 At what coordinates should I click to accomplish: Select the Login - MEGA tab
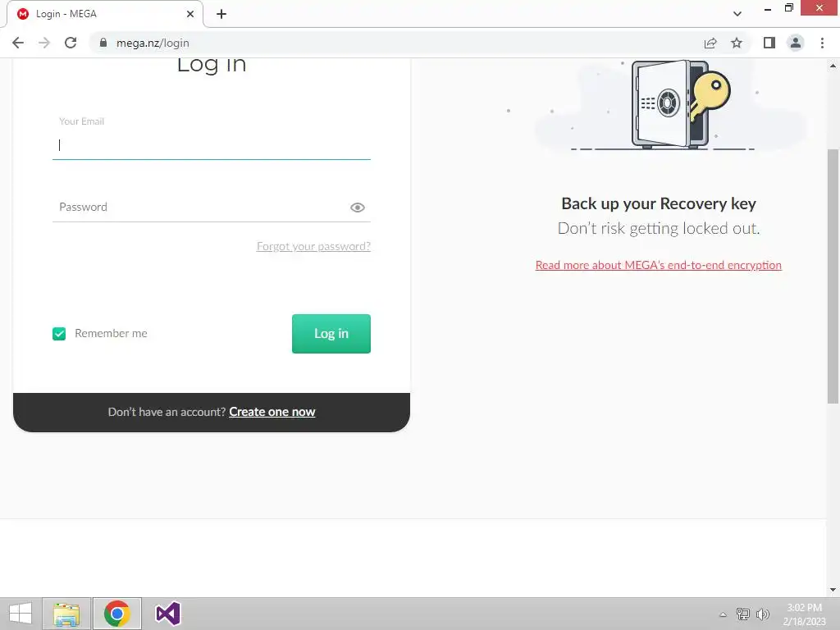pos(105,14)
